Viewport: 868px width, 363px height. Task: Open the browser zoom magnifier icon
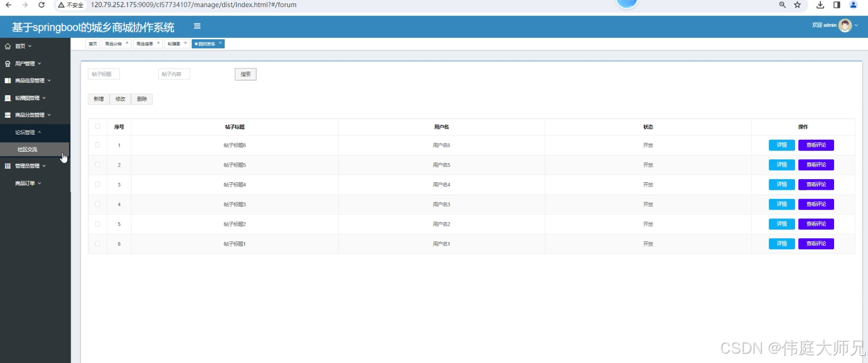[x=783, y=5]
